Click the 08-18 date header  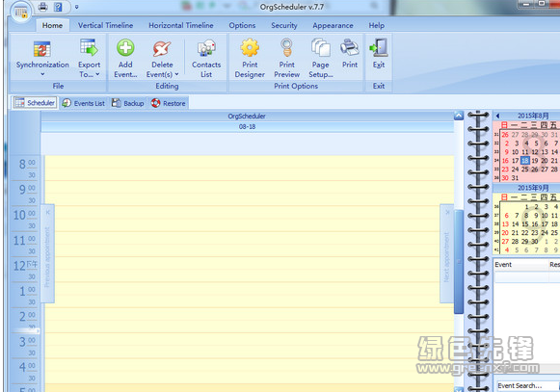tap(247, 127)
